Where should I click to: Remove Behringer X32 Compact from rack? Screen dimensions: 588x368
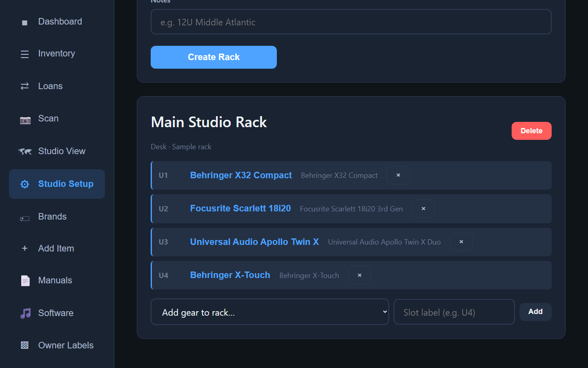click(398, 175)
